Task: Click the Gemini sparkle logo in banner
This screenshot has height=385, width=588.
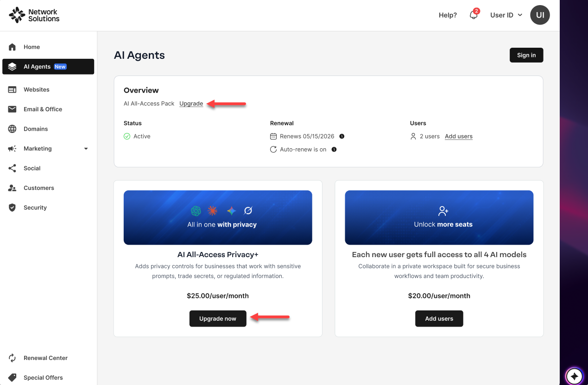Action: [x=232, y=211]
